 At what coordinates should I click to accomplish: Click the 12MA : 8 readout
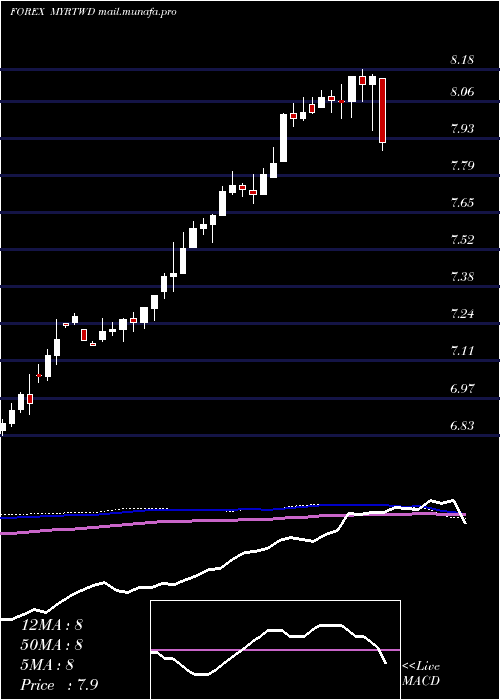pyautogui.click(x=52, y=625)
